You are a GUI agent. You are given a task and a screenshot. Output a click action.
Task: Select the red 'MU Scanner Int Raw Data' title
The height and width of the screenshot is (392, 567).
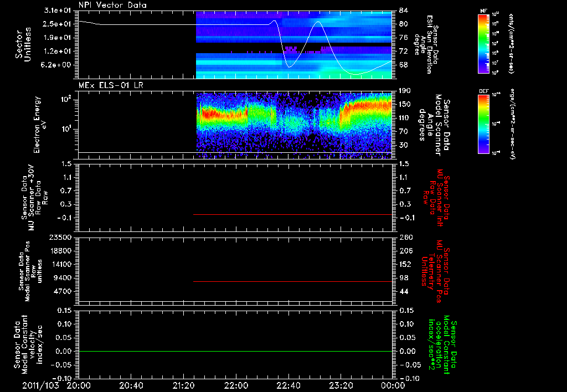(x=436, y=198)
